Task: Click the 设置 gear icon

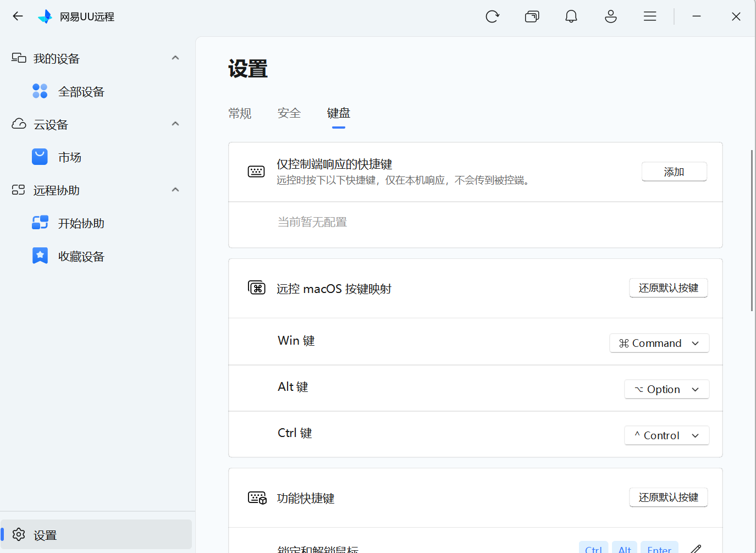Action: tap(19, 534)
